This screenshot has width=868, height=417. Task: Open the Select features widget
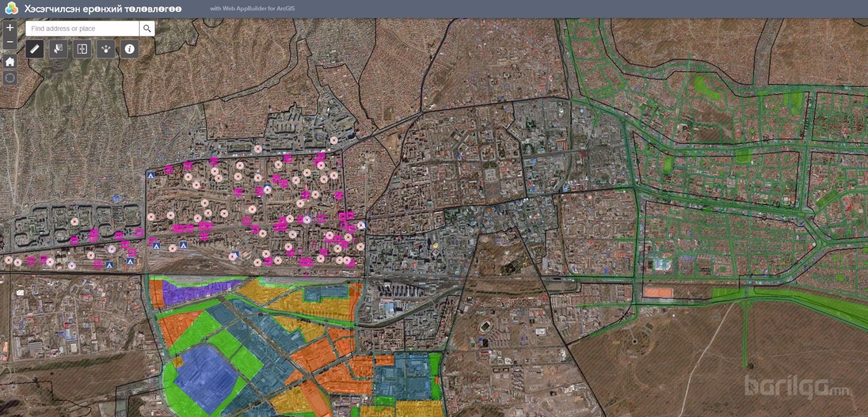pos(58,49)
